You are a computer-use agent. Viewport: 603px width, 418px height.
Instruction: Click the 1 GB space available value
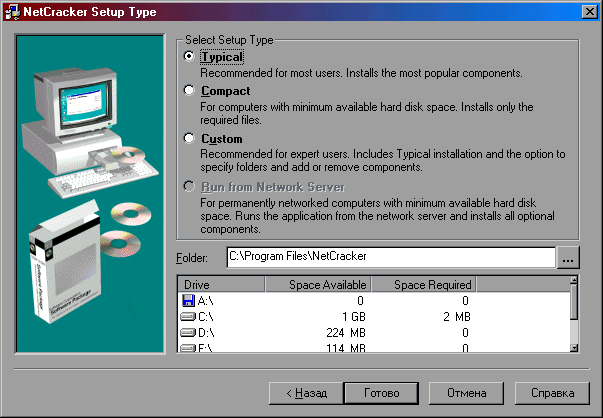(354, 316)
